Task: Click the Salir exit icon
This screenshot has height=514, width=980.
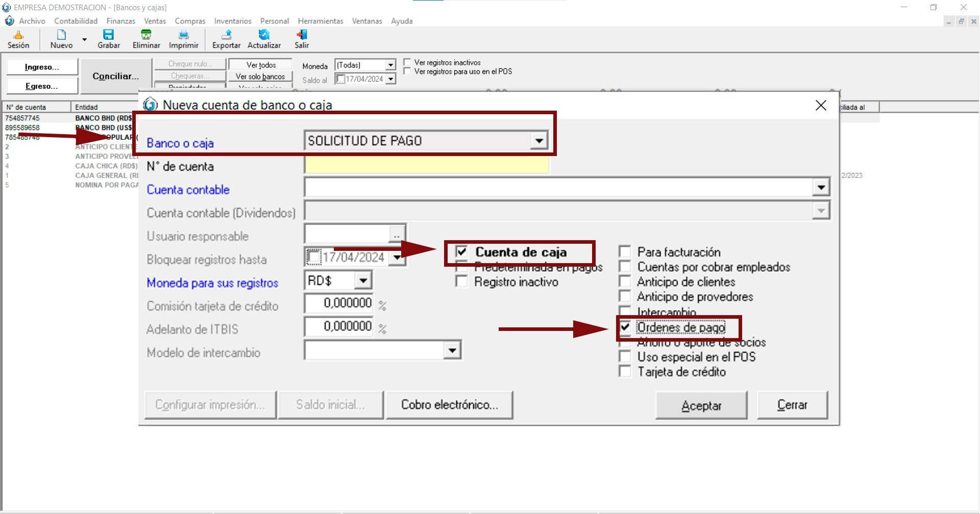Action: coord(302,35)
